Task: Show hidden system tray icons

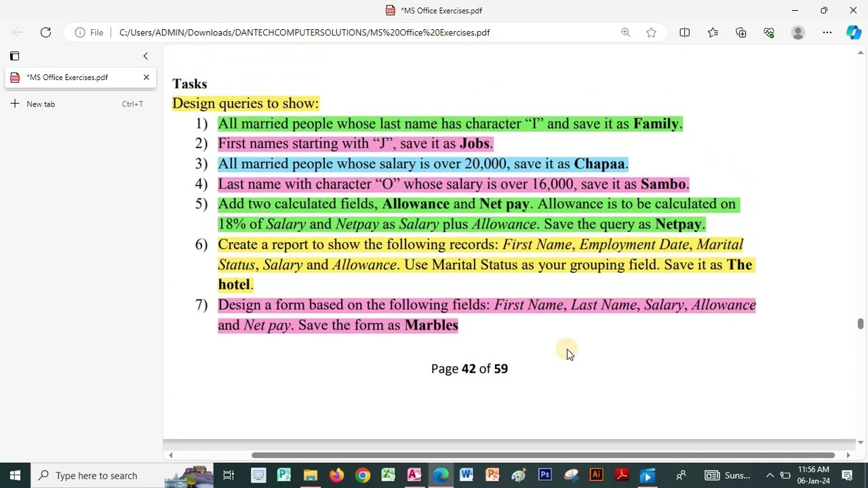Action: pyautogui.click(x=770, y=476)
